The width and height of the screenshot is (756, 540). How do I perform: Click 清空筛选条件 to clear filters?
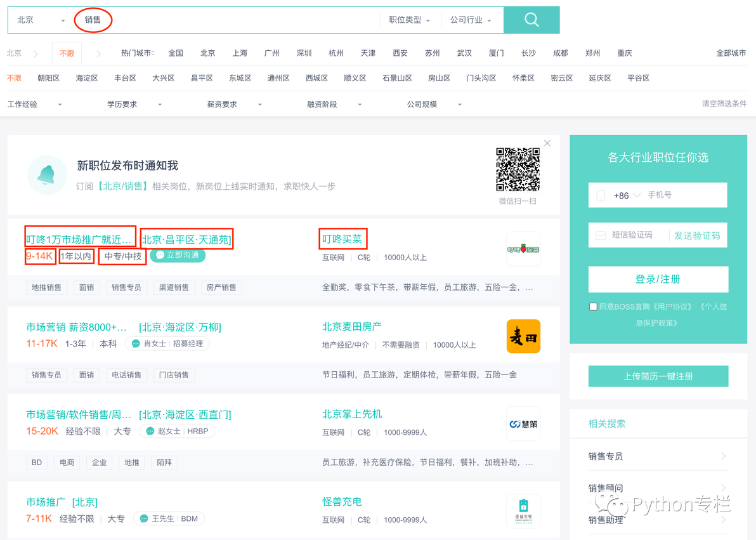point(724,104)
